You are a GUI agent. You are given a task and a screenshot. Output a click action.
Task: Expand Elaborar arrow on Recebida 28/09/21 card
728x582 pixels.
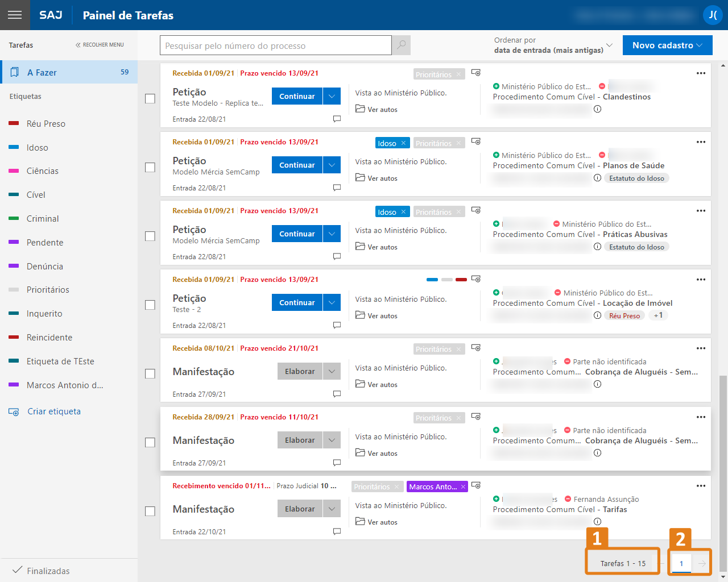tap(332, 440)
